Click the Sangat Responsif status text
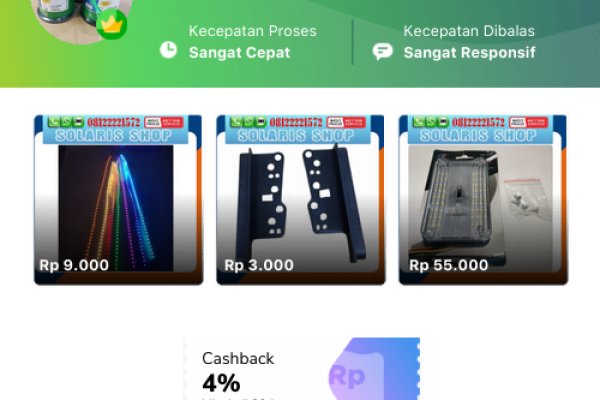Viewport: 600px width, 400px height. (470, 53)
